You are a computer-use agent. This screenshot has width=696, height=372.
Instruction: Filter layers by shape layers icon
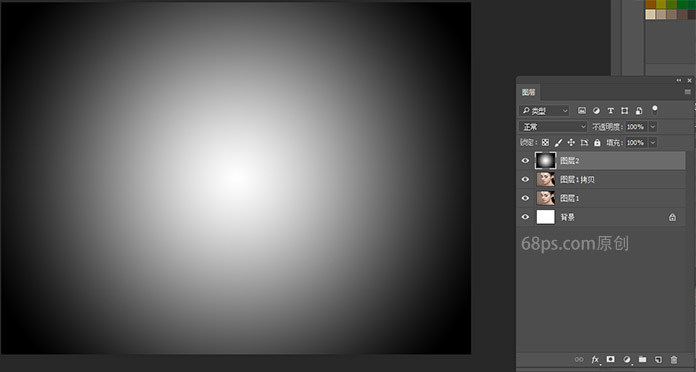[625, 111]
